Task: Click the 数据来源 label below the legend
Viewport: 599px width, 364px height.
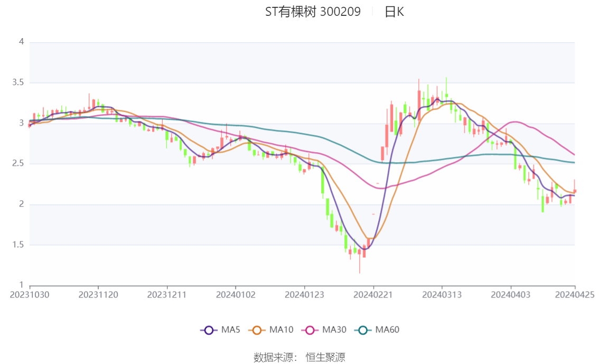Action: pos(273,358)
